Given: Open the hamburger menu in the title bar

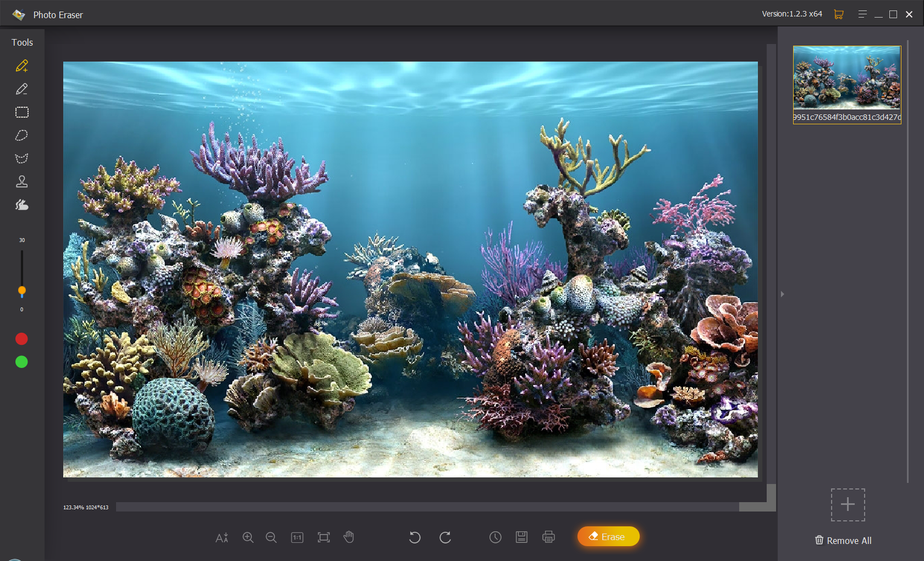Looking at the screenshot, I should click(862, 14).
